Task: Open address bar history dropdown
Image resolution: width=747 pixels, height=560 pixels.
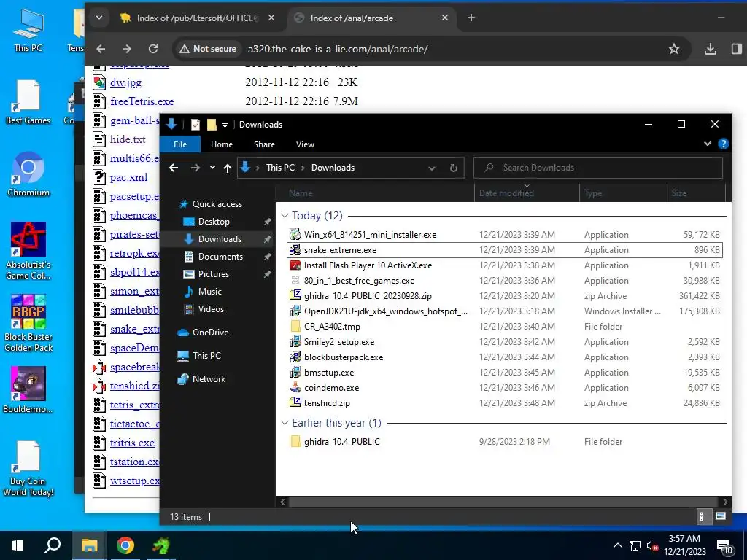Action: (432, 168)
